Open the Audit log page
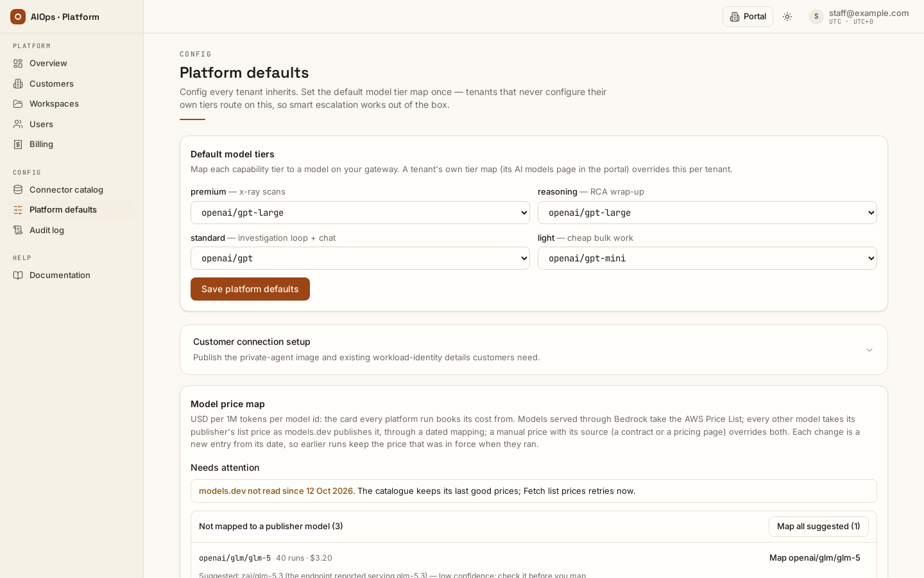Image resolution: width=924 pixels, height=578 pixels. click(72, 230)
